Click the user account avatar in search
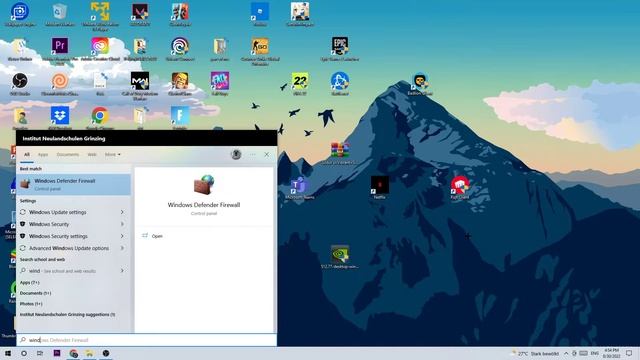This screenshot has width=640, height=360. pyautogui.click(x=236, y=154)
